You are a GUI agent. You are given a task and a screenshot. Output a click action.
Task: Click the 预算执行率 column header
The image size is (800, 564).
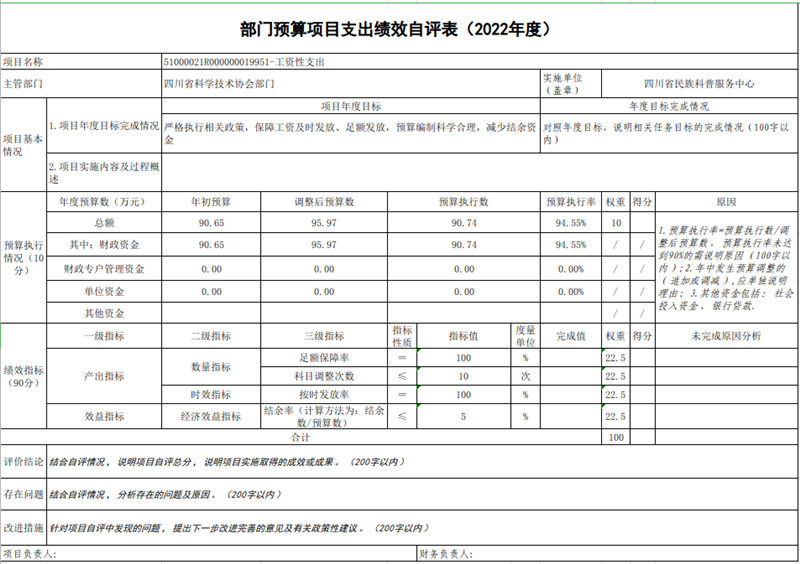pos(571,202)
